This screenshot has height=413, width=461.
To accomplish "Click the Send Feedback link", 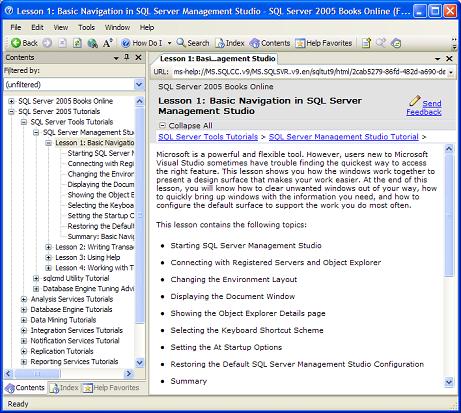I will [424, 107].
